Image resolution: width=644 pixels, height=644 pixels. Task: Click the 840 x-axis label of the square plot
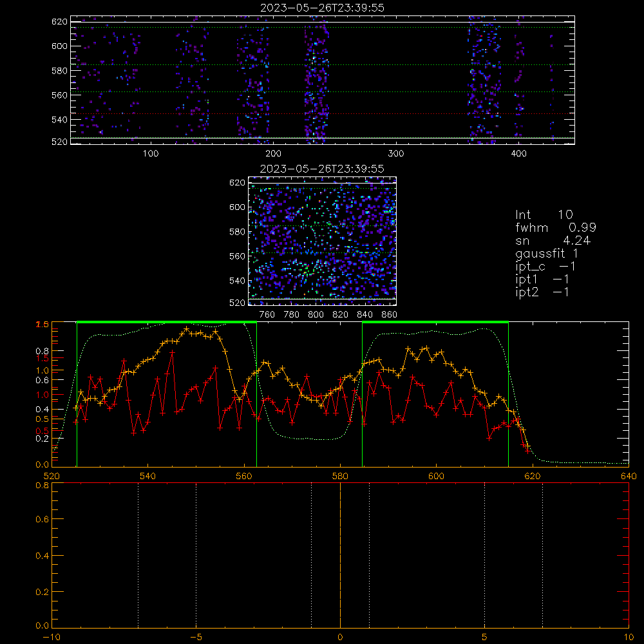pyautogui.click(x=365, y=315)
